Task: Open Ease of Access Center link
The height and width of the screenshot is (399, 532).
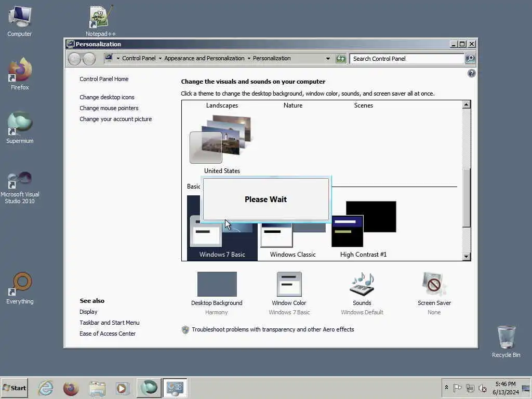Action: click(107, 334)
